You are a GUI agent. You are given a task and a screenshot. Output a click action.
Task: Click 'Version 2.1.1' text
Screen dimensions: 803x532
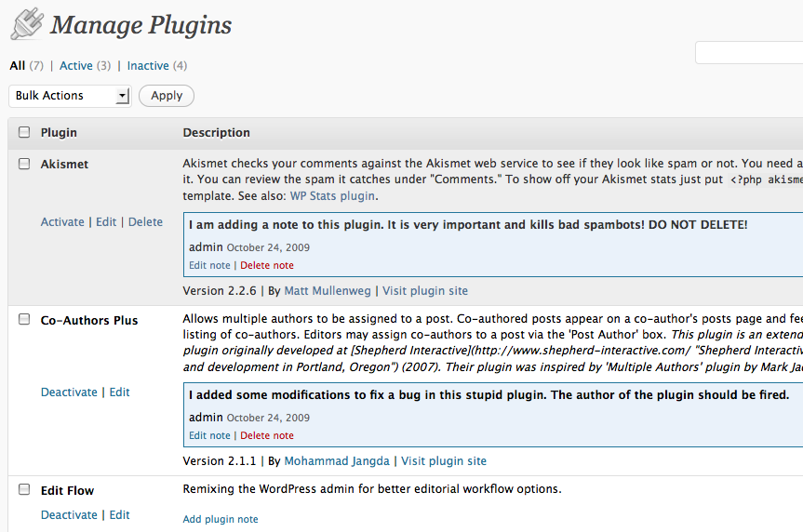coord(220,460)
